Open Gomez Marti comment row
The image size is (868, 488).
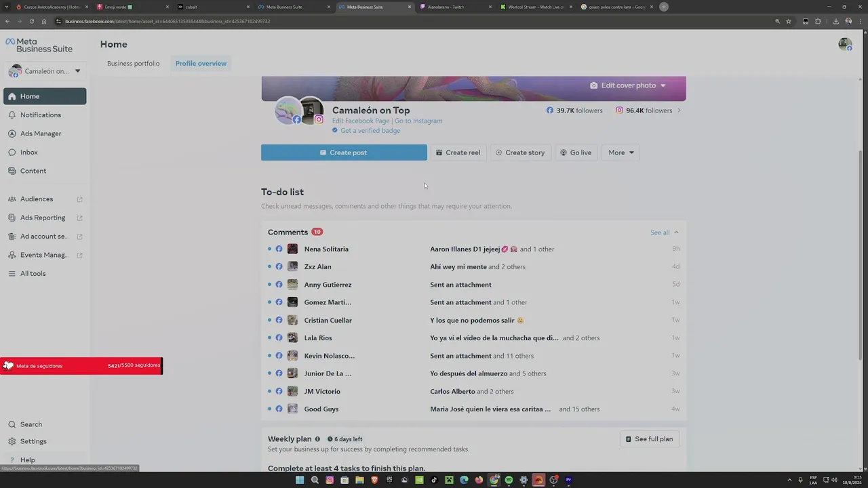click(x=473, y=302)
